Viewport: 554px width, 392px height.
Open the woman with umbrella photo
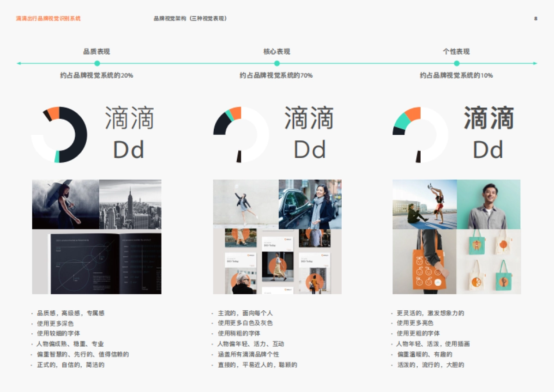[x=66, y=204]
